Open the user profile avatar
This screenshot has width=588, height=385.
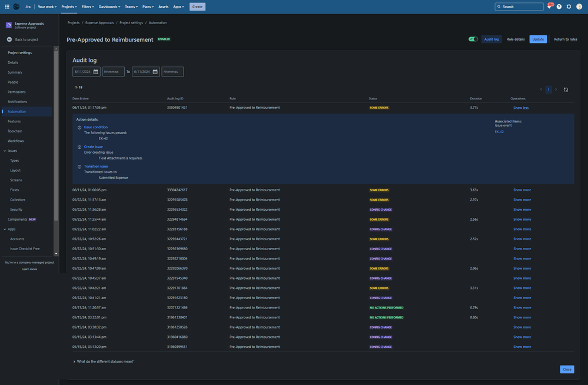tap(579, 6)
